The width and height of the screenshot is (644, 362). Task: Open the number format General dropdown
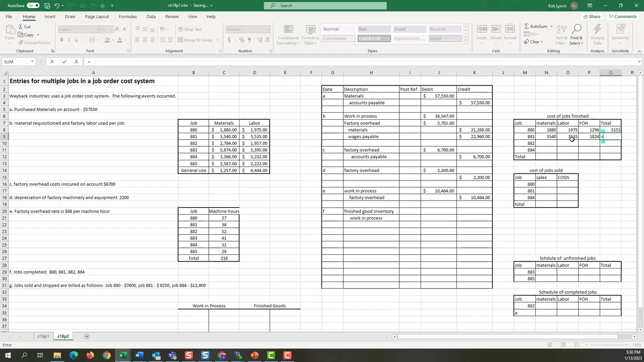coord(247,29)
